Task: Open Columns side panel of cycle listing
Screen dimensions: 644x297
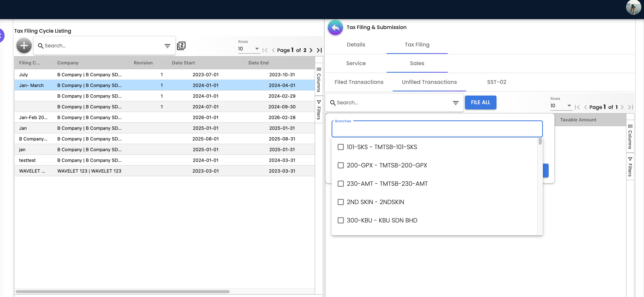Action: click(319, 80)
